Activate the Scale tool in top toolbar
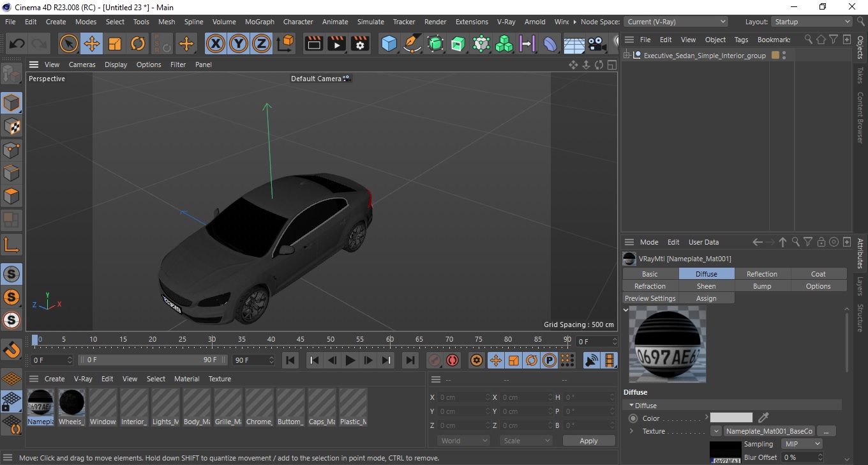 pos(115,44)
